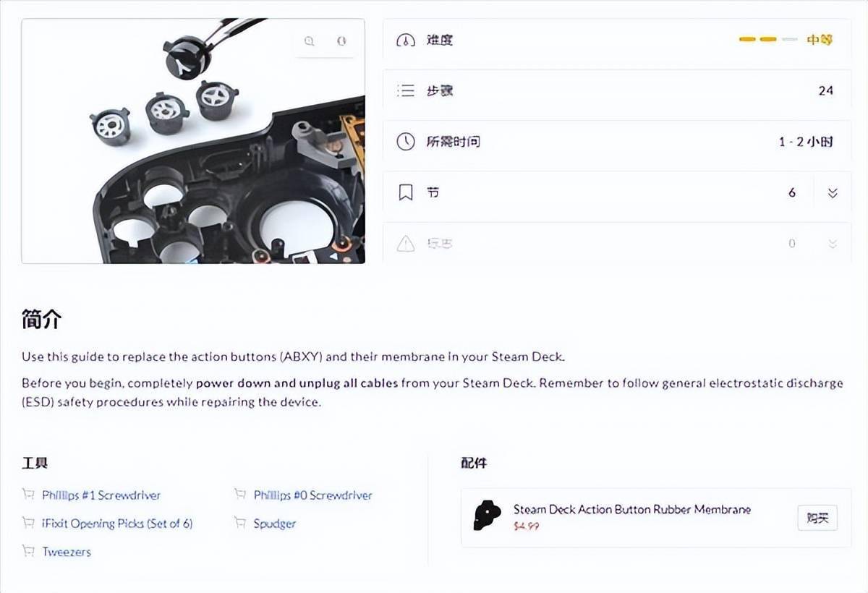Click the icon right of the magnifier
This screenshot has width=868, height=593.
(x=341, y=41)
